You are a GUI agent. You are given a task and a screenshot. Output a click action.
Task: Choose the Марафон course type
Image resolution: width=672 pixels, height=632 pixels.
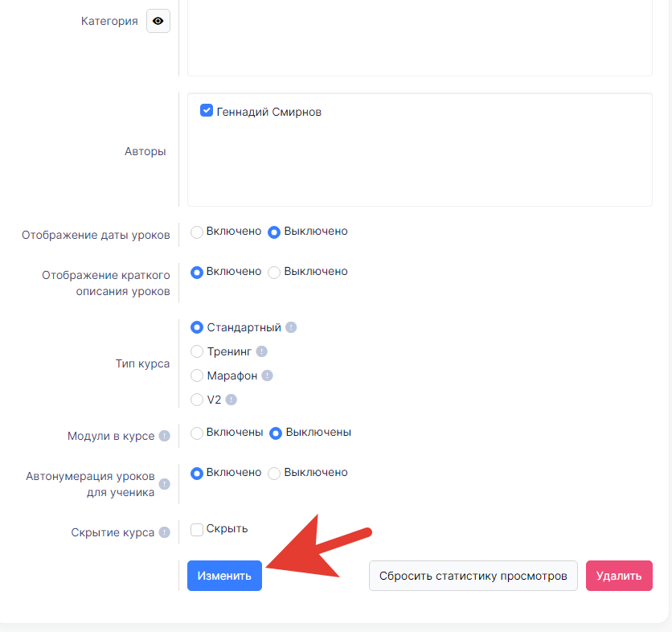click(197, 376)
